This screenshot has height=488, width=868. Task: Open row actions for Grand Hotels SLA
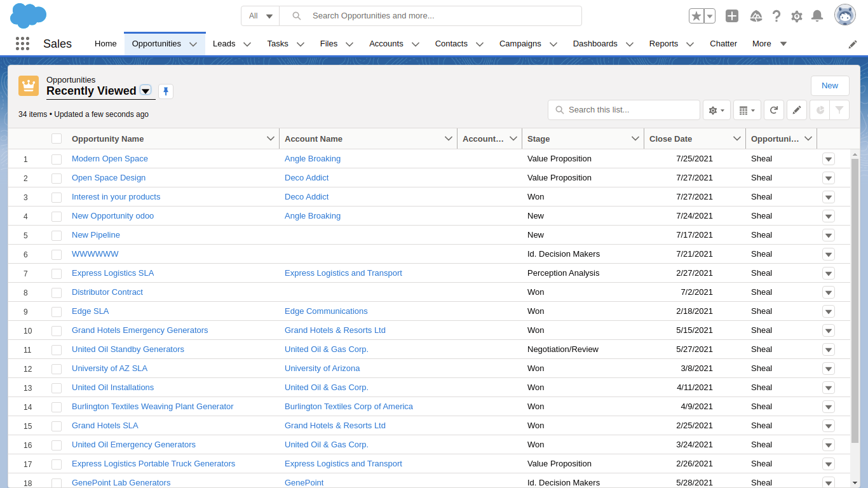pos(829,426)
